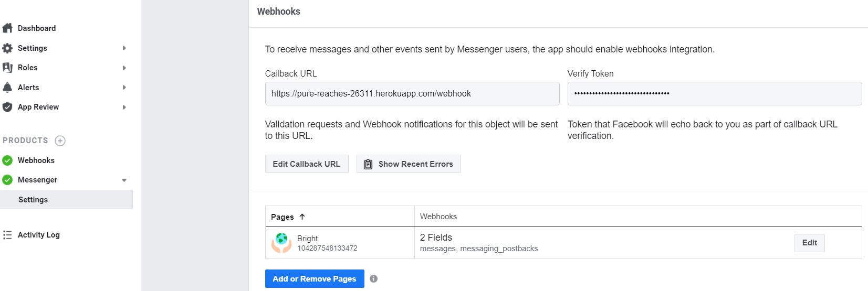868x291 pixels.
Task: Open the Activity Log
Action: [39, 235]
